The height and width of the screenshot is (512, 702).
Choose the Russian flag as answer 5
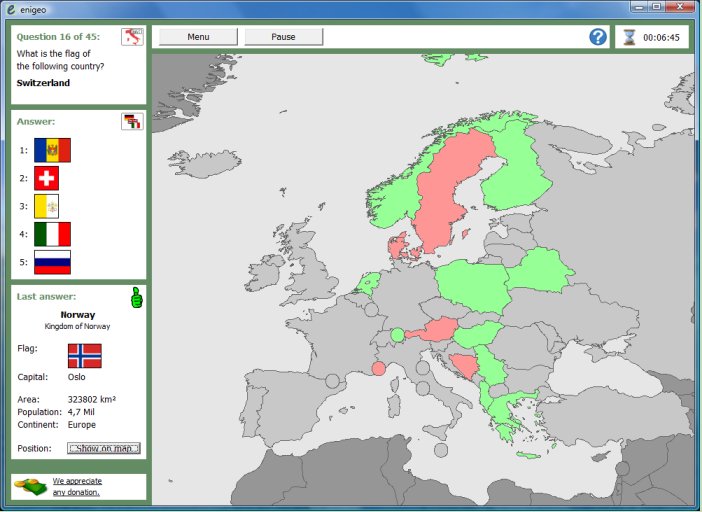click(x=52, y=262)
